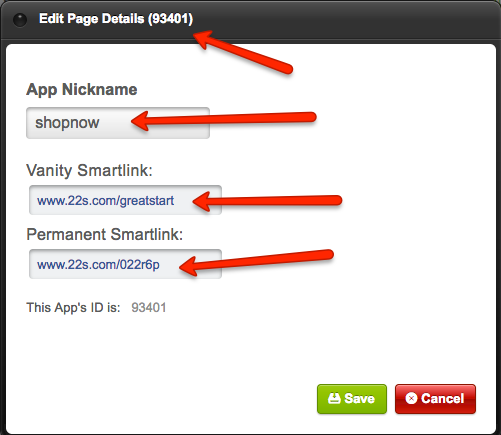Click the (93401) number in the title
This screenshot has height=435, width=501.
click(170, 19)
